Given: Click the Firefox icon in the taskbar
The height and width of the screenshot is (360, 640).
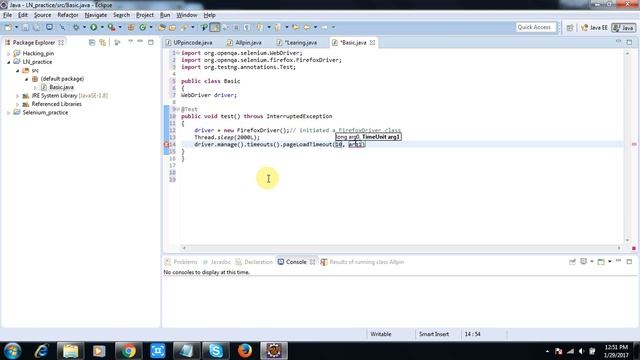Looking at the screenshot, I should [244, 351].
